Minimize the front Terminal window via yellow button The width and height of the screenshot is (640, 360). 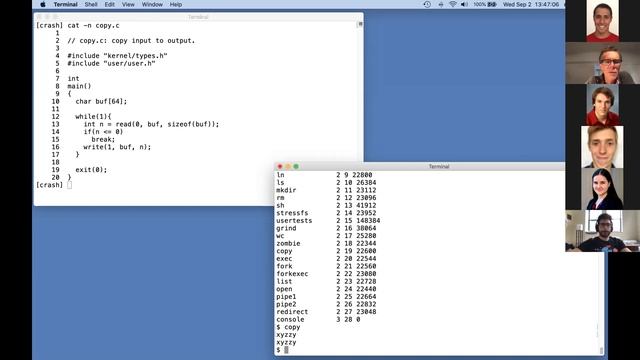[288, 167]
